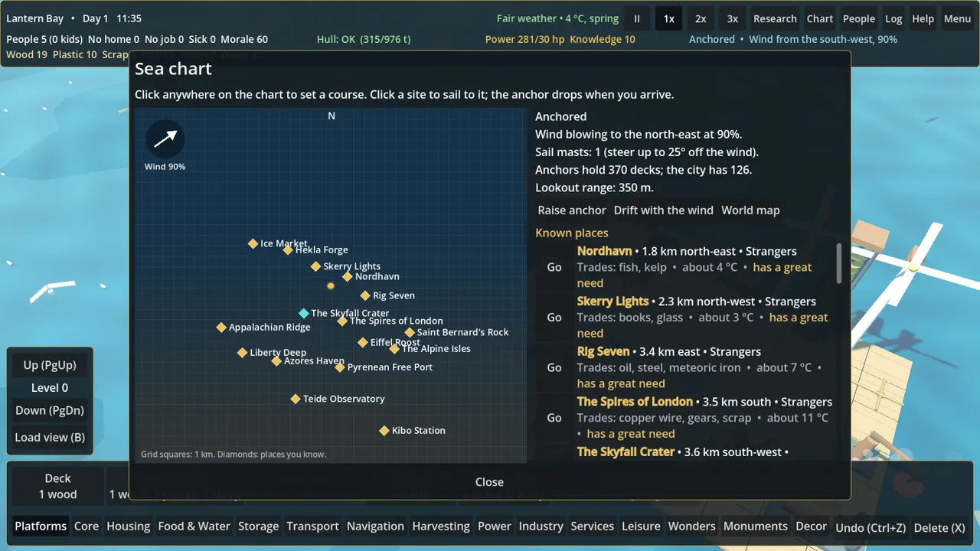Open the Log from the top bar
This screenshot has height=551, width=980.
[x=893, y=18]
